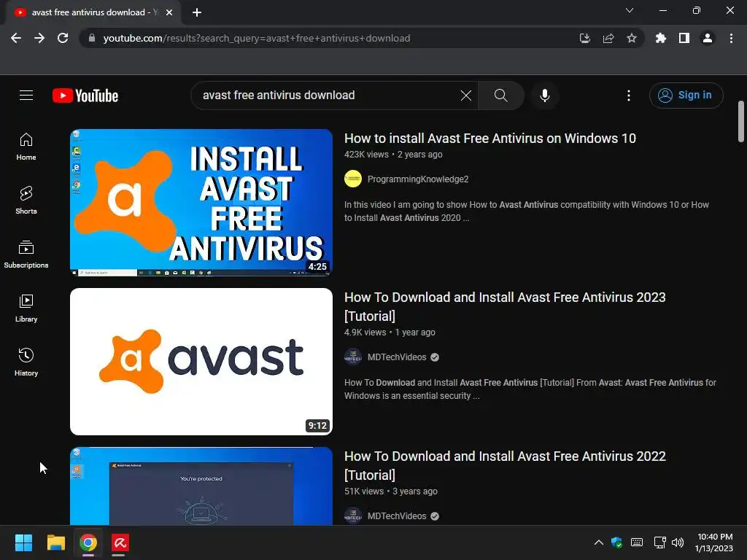Viewport: 747px width, 560px height.
Task: Visit ProgrammingKnowledge2 channel name
Action: click(x=418, y=179)
